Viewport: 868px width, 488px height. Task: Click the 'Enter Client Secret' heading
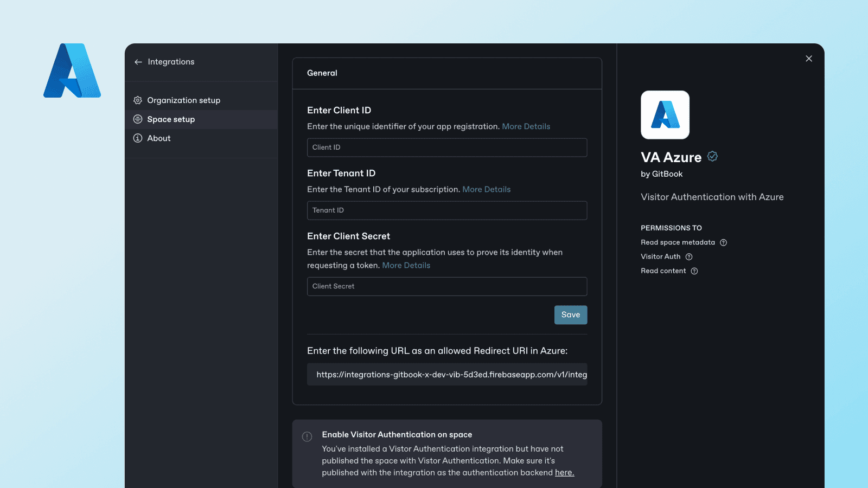point(349,236)
